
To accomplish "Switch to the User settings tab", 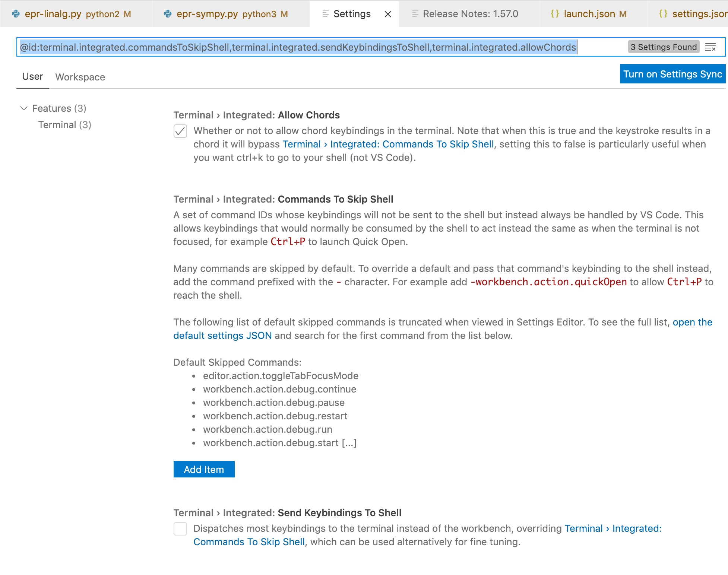I will pos(32,76).
